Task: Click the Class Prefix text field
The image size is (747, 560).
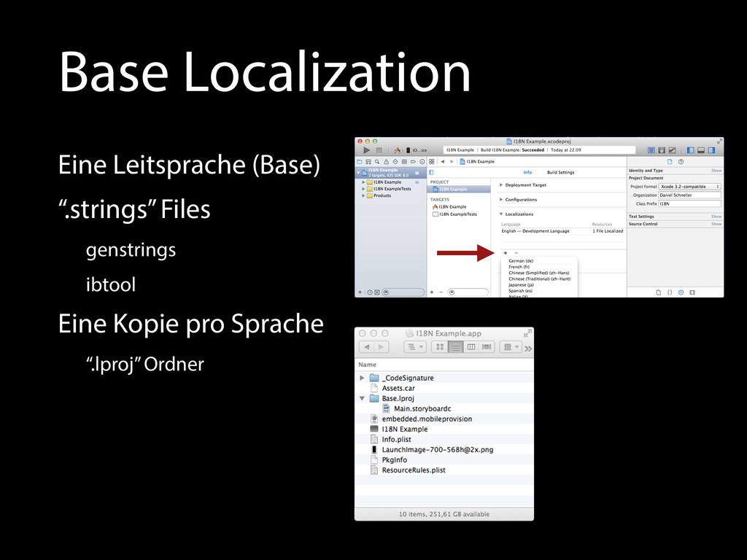Action: (x=690, y=204)
